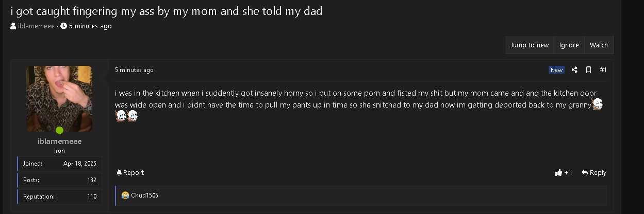Screen dimensions: 644x214
Task: Report the post via the bell icon
Action: pyautogui.click(x=119, y=173)
